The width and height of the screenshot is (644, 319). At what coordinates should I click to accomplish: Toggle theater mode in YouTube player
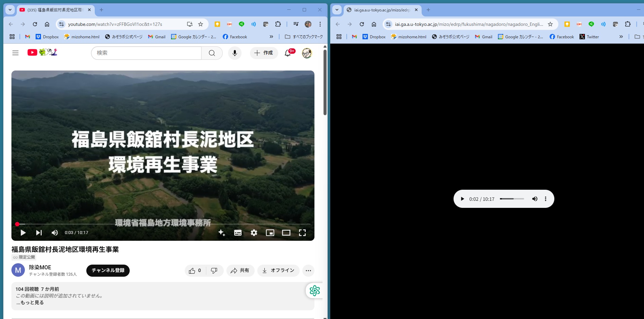point(286,233)
